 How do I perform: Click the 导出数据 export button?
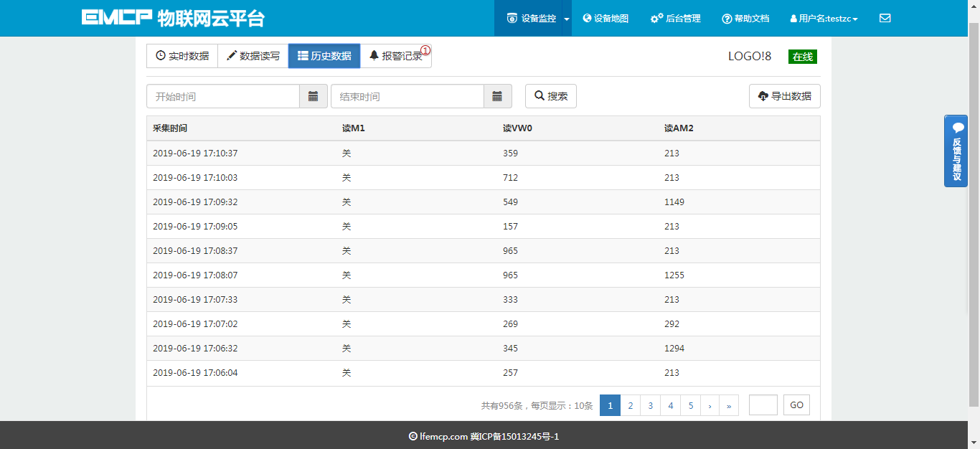pyautogui.click(x=785, y=96)
